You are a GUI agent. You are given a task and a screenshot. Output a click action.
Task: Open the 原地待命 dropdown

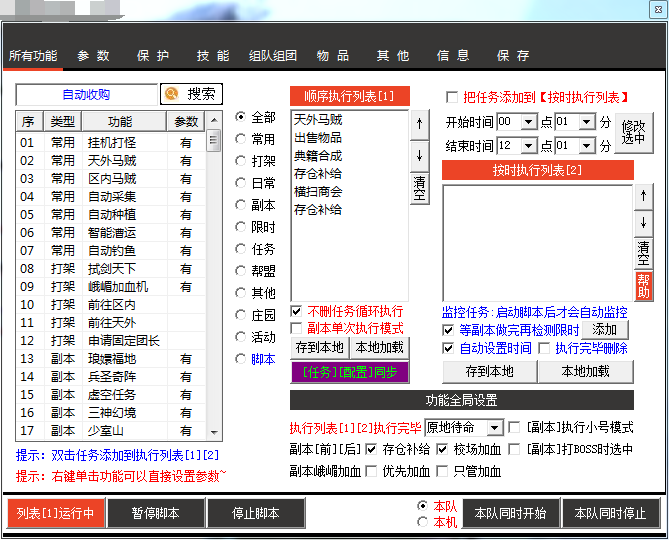click(495, 428)
